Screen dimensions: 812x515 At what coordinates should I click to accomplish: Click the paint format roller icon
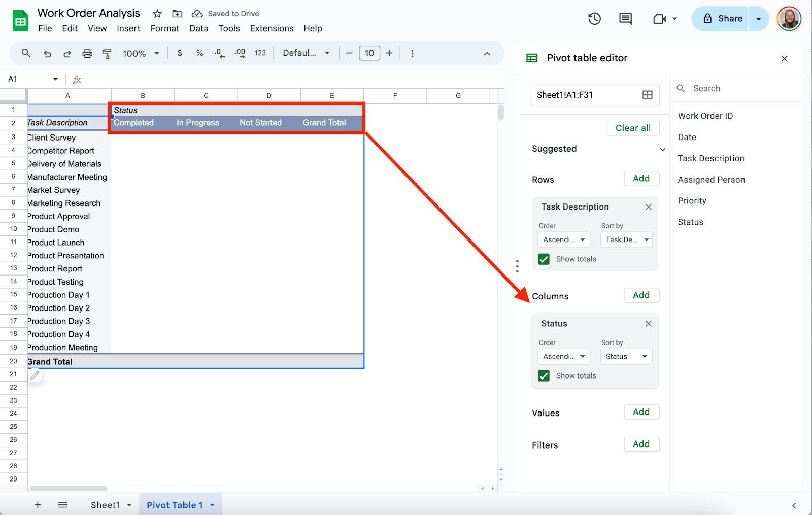pos(107,53)
